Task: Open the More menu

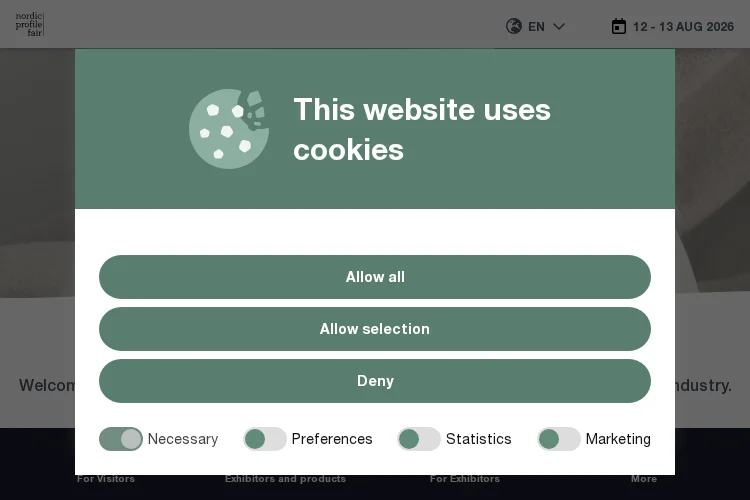Action: point(644,479)
